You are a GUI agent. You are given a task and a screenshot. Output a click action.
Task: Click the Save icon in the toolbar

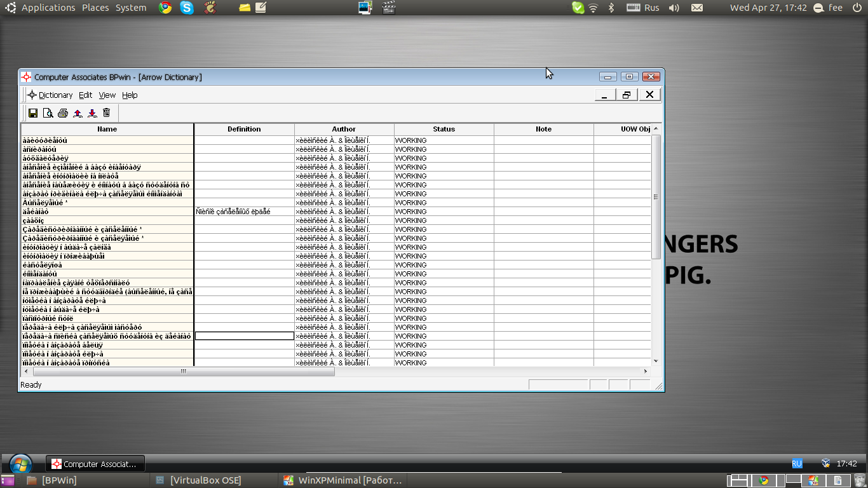pyautogui.click(x=33, y=113)
